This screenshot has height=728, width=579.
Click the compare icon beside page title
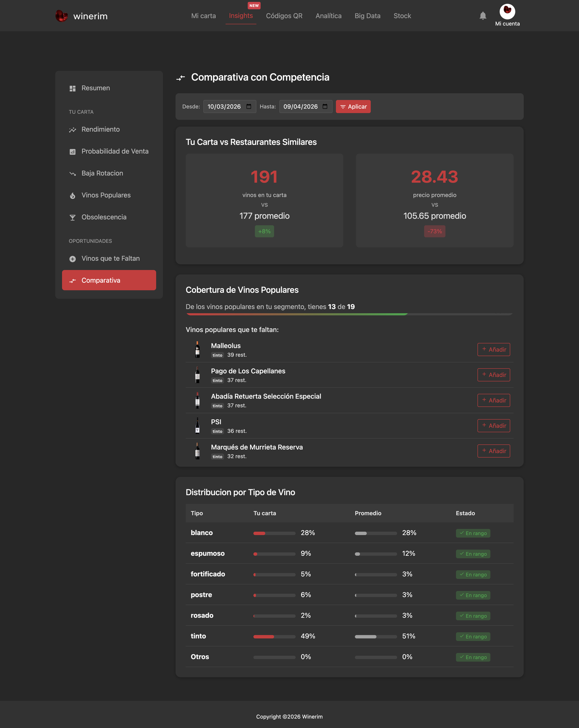(x=181, y=78)
